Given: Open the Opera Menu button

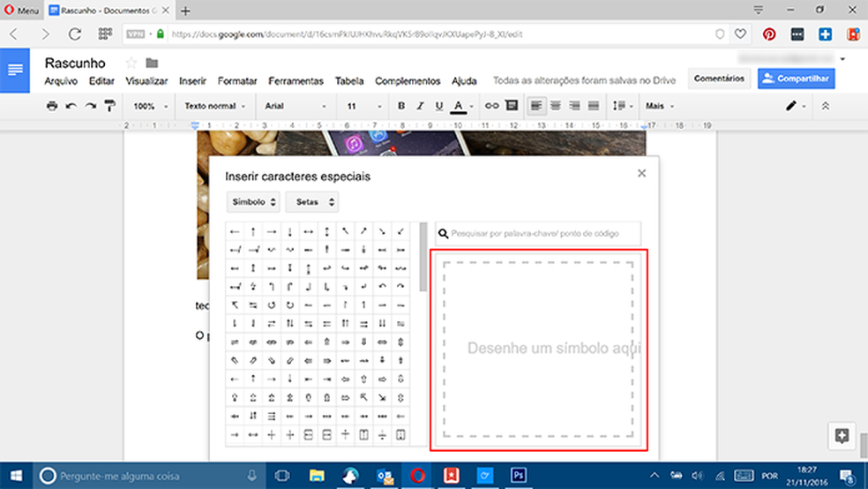Looking at the screenshot, I should coord(21,10).
